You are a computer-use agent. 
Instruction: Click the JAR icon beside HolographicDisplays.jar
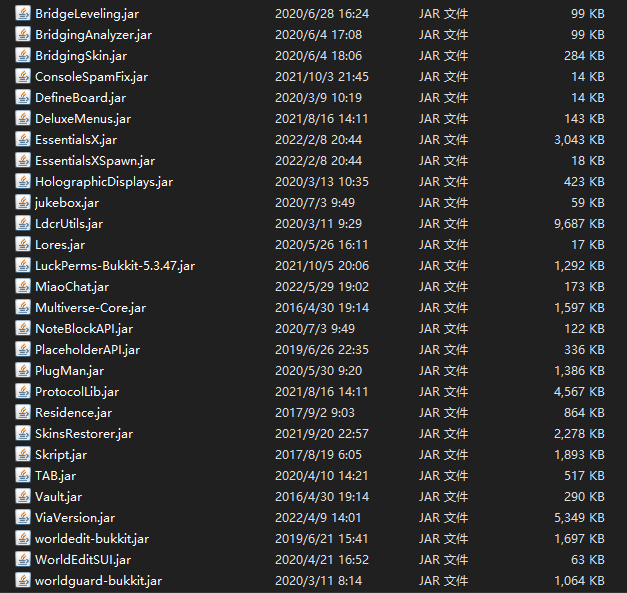tap(23, 182)
